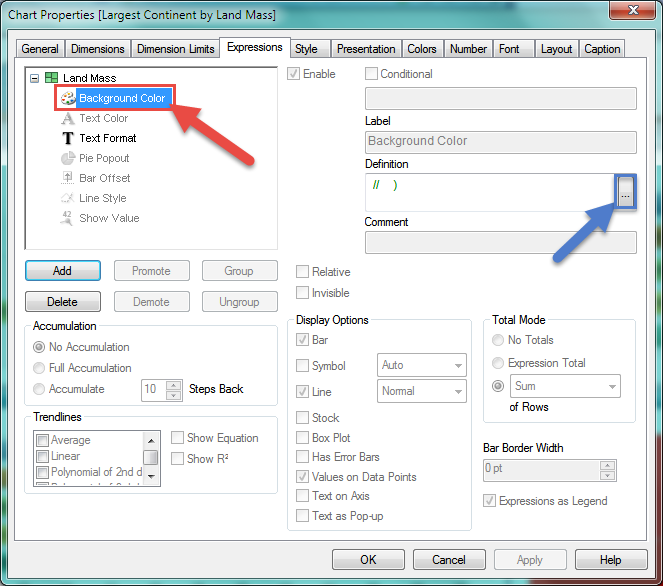663x586 pixels.
Task: Toggle the Line display option
Action: (x=302, y=392)
